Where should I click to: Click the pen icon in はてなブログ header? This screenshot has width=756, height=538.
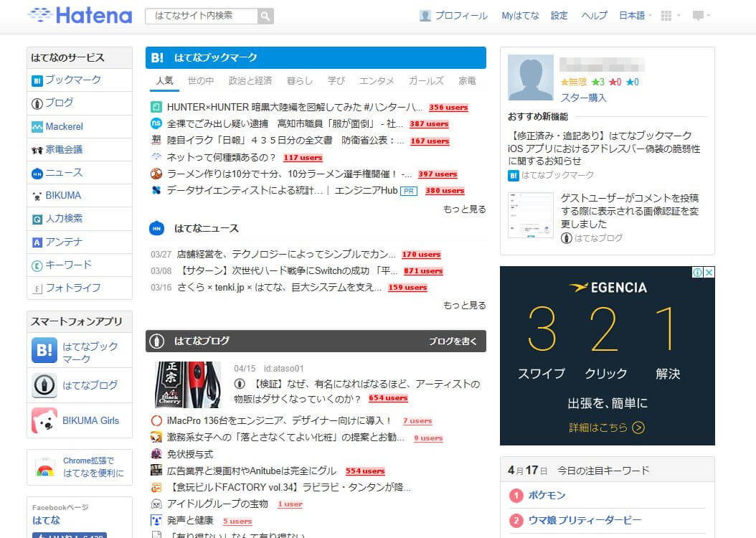pyautogui.click(x=156, y=341)
